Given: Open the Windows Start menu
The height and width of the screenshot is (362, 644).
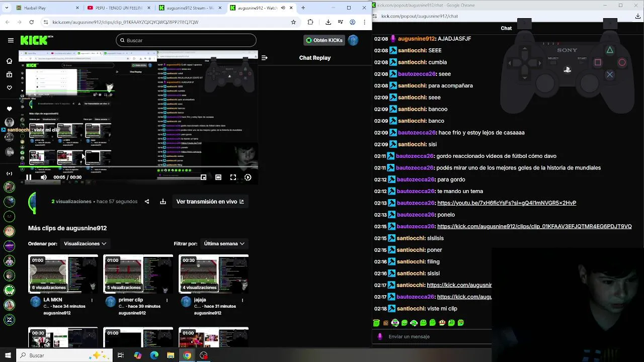Looking at the screenshot, I should [8, 355].
